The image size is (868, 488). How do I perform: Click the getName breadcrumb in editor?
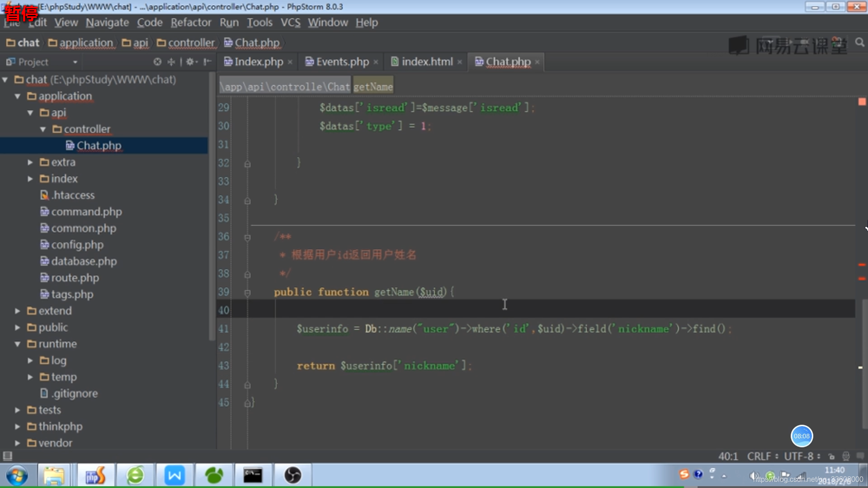coord(373,86)
